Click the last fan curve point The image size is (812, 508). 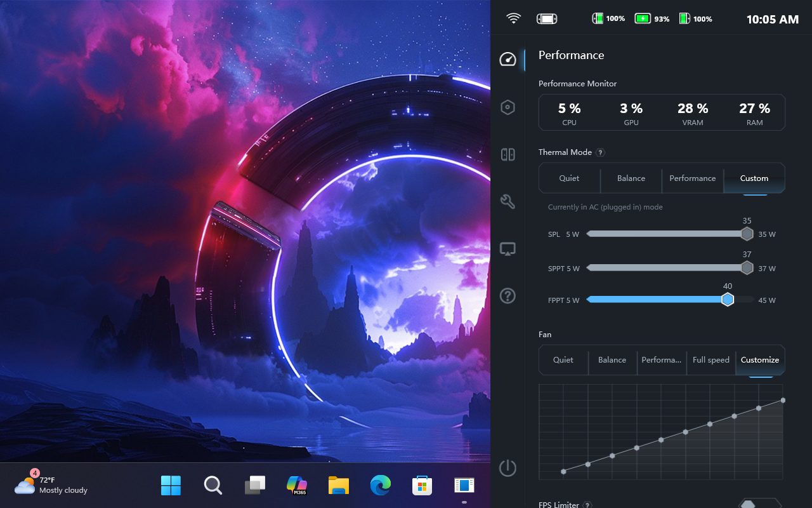(783, 400)
